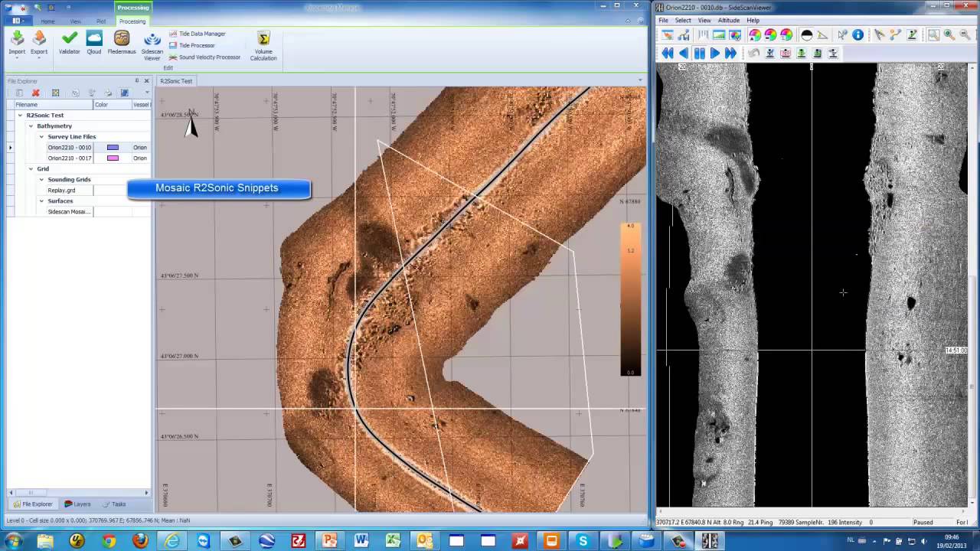Click the second color wheel icon in SideScanViewer
This screenshot has width=980, height=551.
click(x=770, y=35)
